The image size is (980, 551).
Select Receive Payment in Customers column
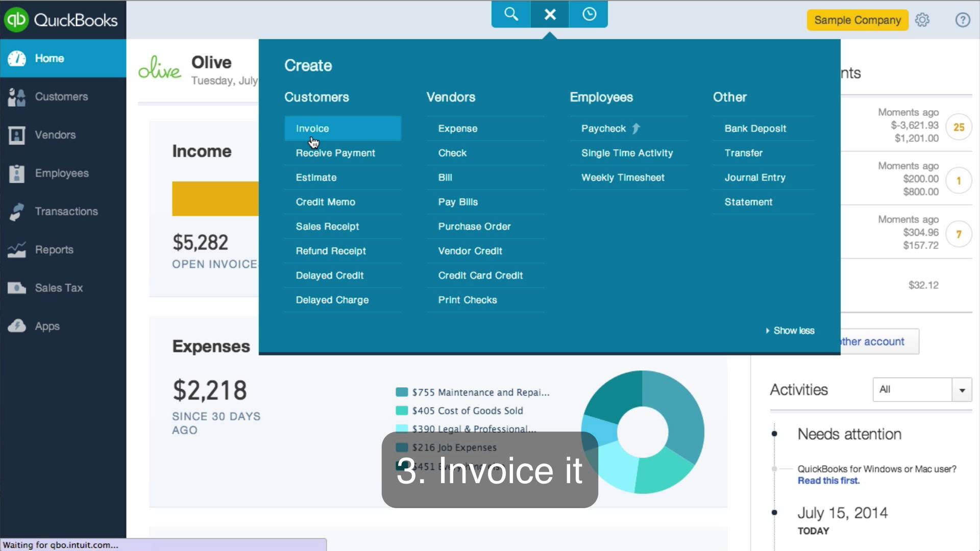pyautogui.click(x=342, y=153)
